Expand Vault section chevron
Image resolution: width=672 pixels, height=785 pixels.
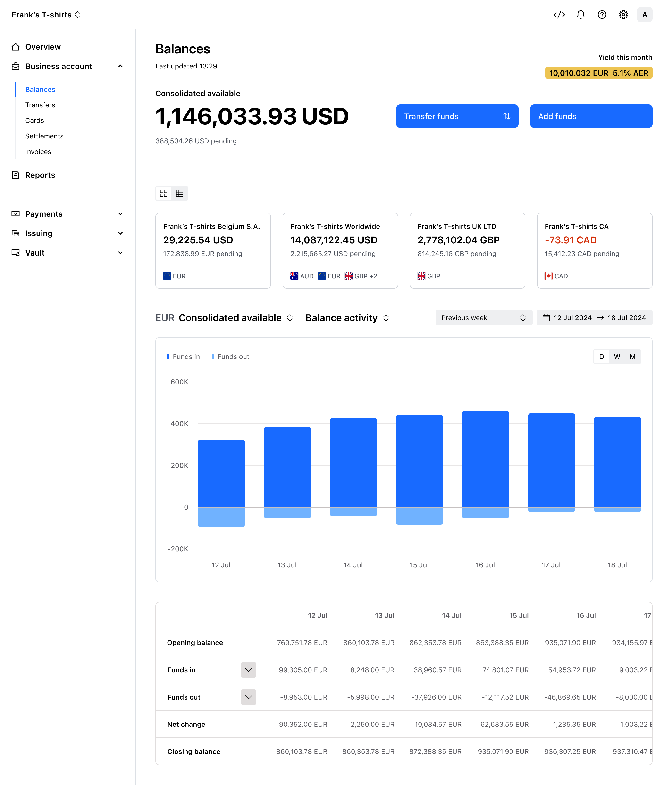tap(120, 253)
